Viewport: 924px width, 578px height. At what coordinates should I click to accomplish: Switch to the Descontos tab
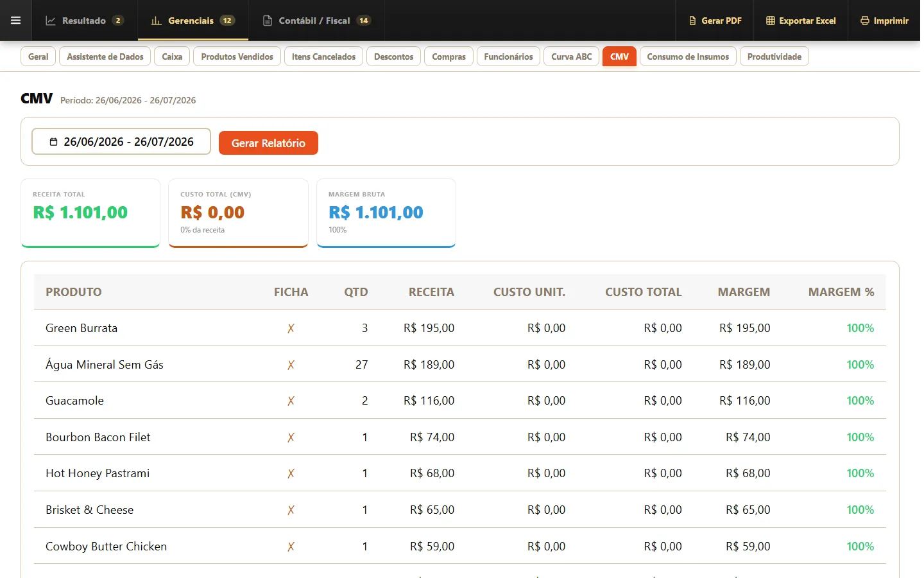[394, 57]
